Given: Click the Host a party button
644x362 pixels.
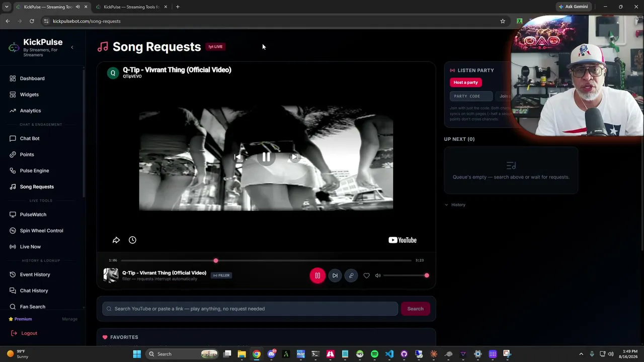Looking at the screenshot, I should click(x=465, y=82).
